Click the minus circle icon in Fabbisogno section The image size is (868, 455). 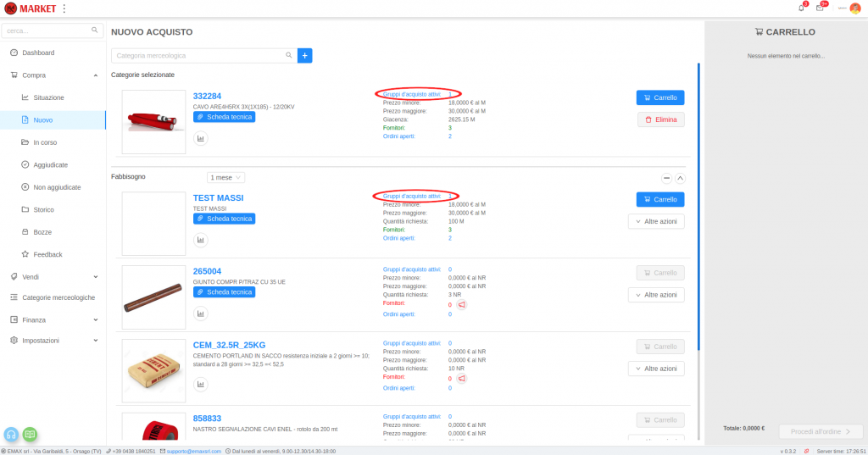666,178
